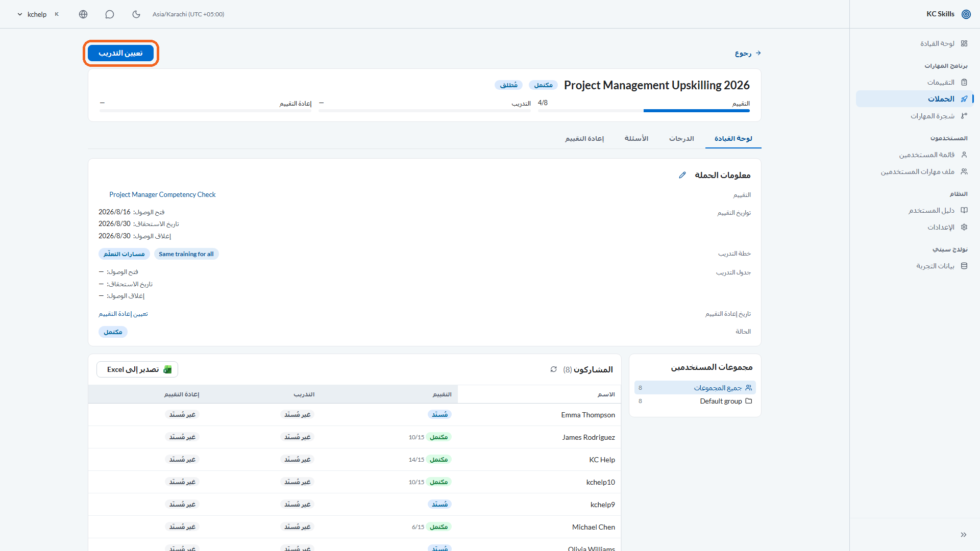The image size is (980, 551).
Task: Click the skills tree branch icon
Action: pos(964,116)
